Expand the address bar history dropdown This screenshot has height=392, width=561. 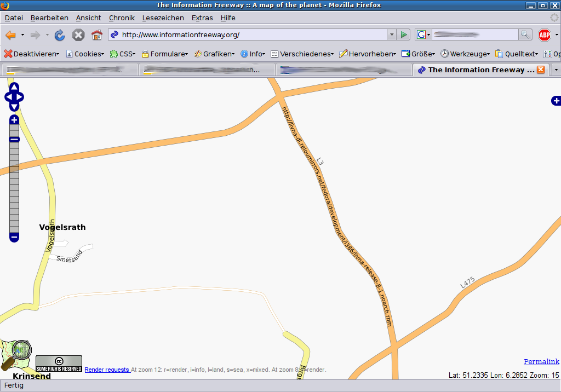(x=391, y=35)
